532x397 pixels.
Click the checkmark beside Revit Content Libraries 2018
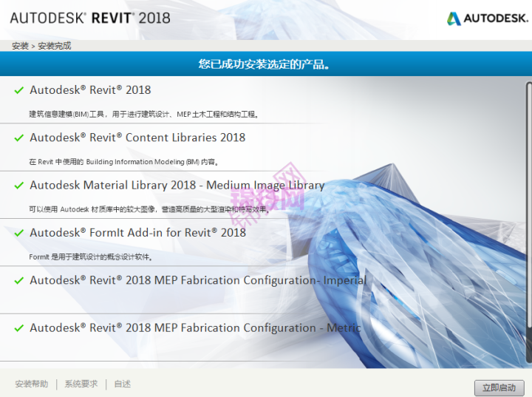[x=19, y=138]
